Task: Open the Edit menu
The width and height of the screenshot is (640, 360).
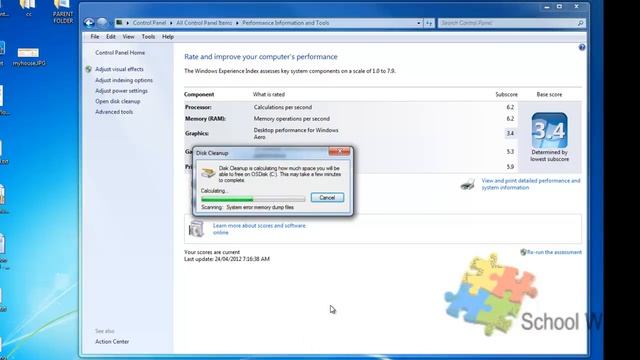Action: click(111, 37)
